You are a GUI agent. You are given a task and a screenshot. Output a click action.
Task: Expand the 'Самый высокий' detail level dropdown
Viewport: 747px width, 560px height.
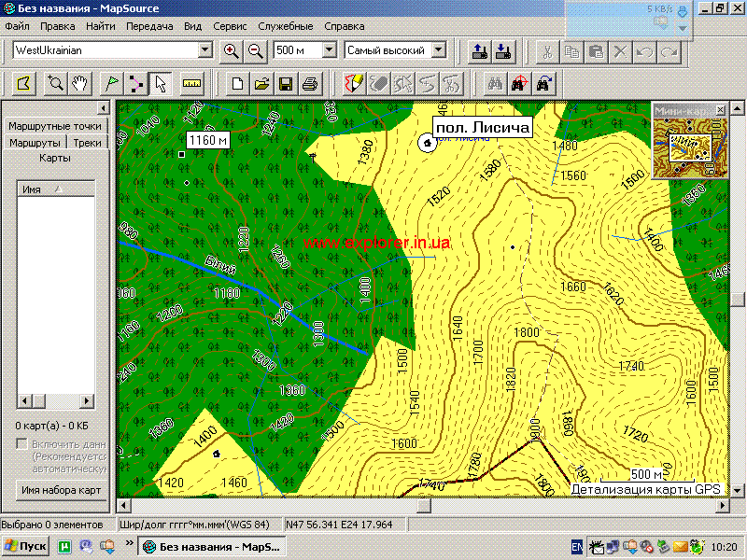pyautogui.click(x=439, y=50)
